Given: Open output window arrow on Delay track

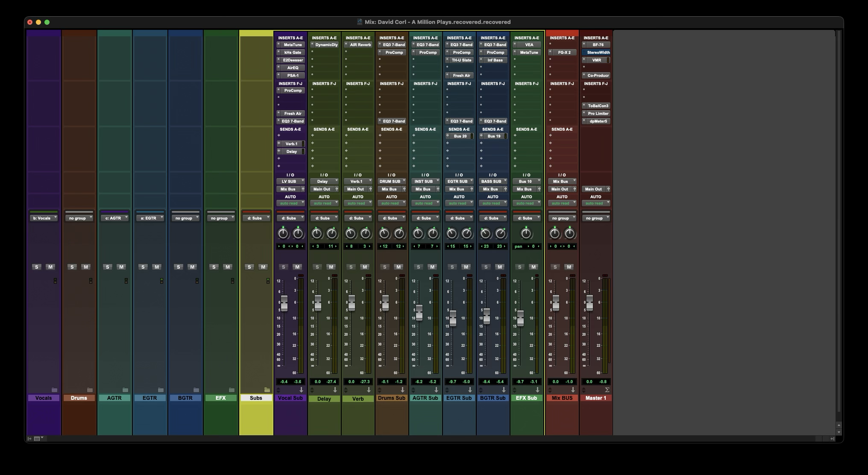Looking at the screenshot, I should pos(335,390).
